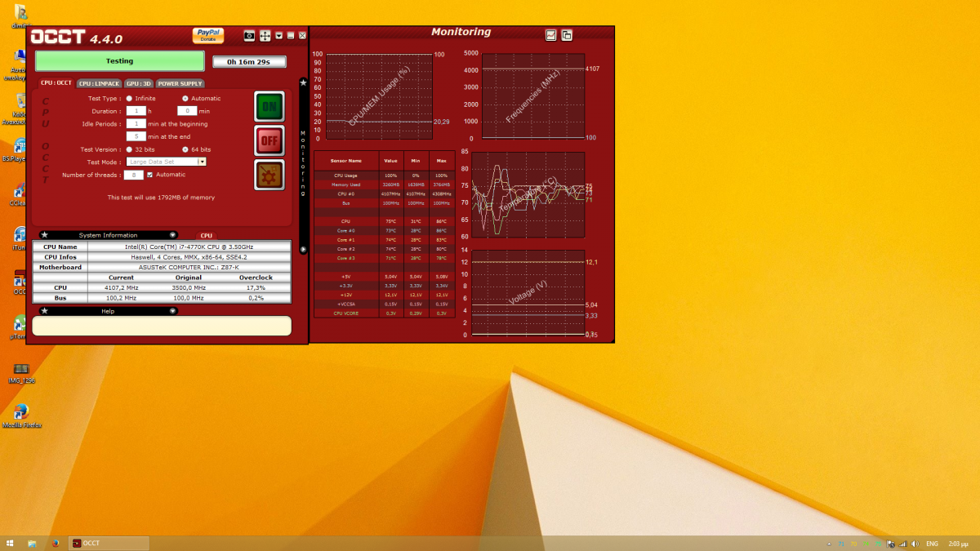Launch Firefox from the taskbar
This screenshot has width=980, height=551.
56,543
